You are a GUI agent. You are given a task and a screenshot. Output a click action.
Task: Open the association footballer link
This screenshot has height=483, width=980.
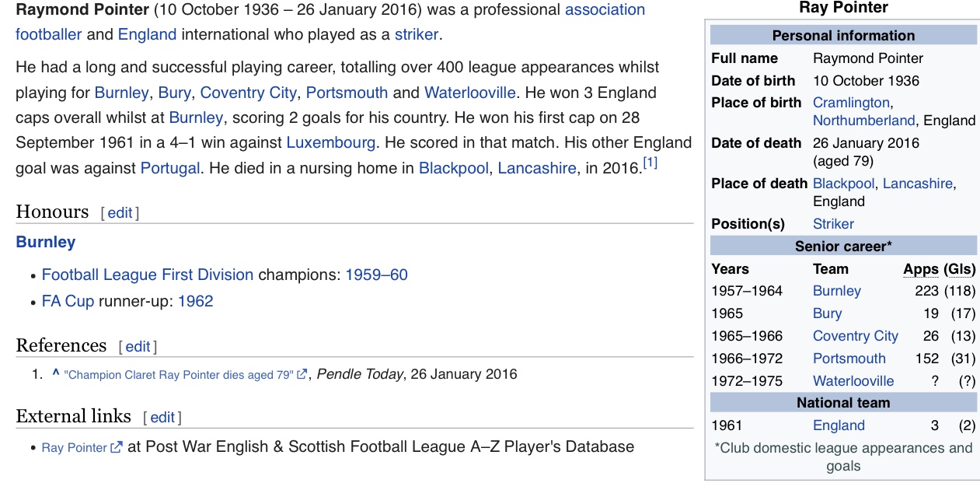coord(604,10)
